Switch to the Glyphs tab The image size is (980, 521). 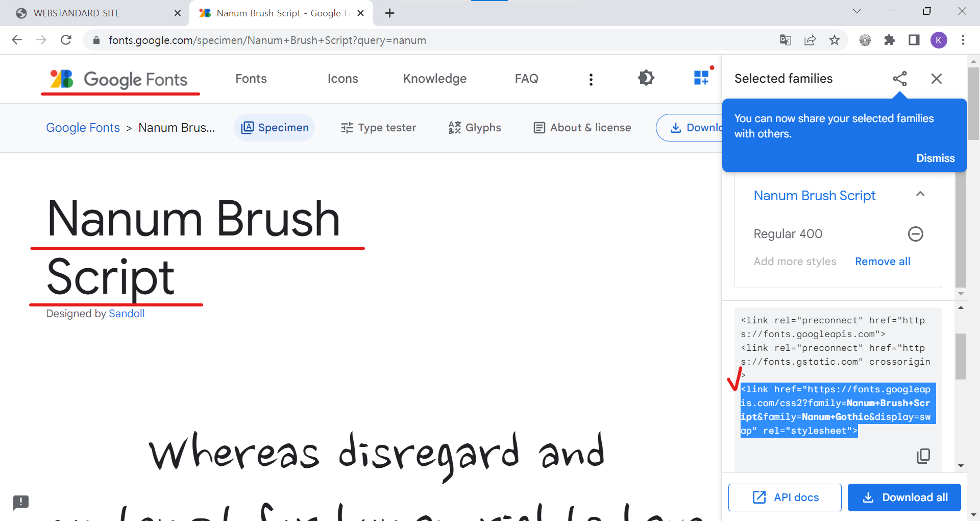[475, 128]
